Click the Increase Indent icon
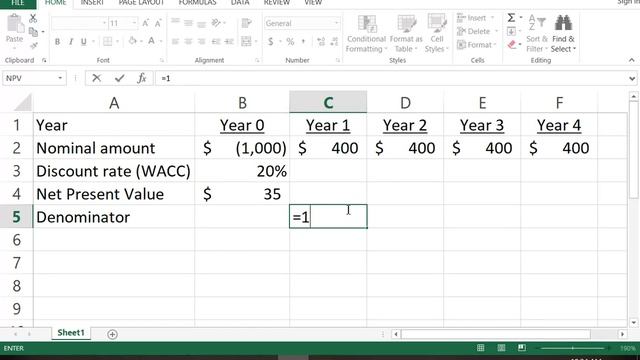 [x=229, y=41]
